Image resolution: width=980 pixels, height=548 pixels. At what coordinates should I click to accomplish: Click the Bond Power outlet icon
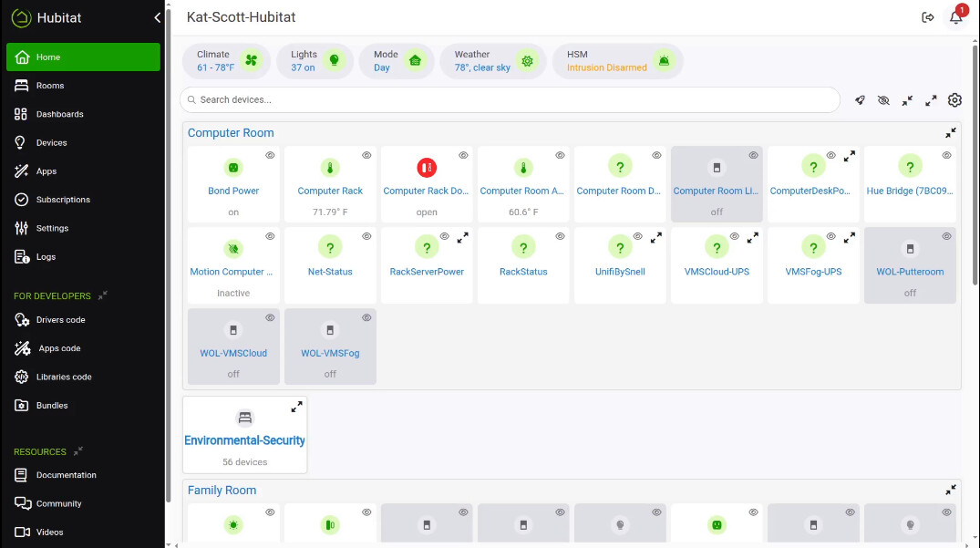tap(233, 168)
